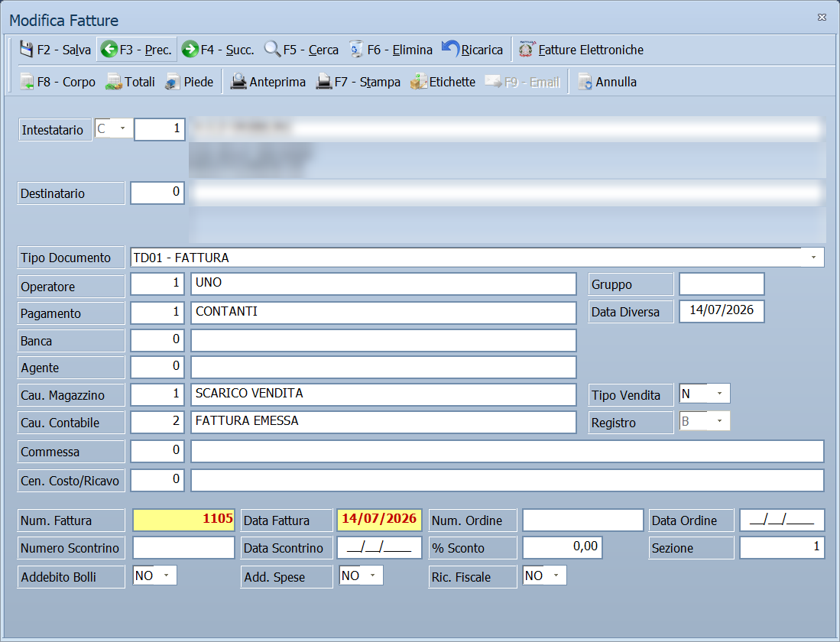Click the F2 Salva floppy disk icon
The image size is (840, 642).
[x=26, y=50]
